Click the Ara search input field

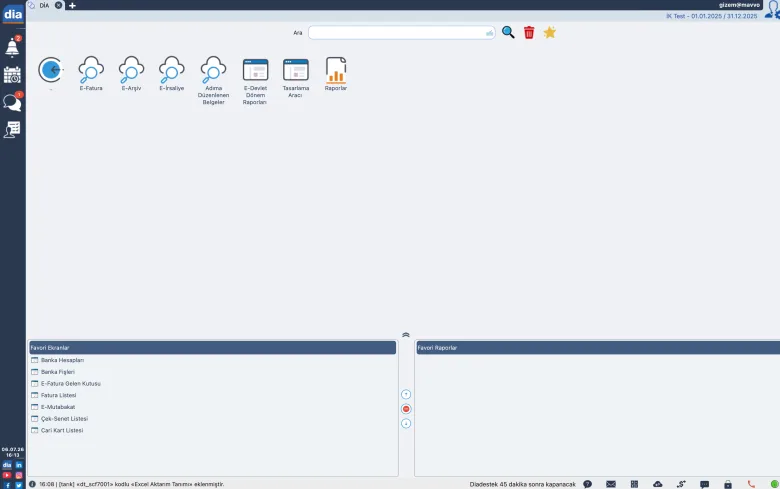(x=401, y=33)
